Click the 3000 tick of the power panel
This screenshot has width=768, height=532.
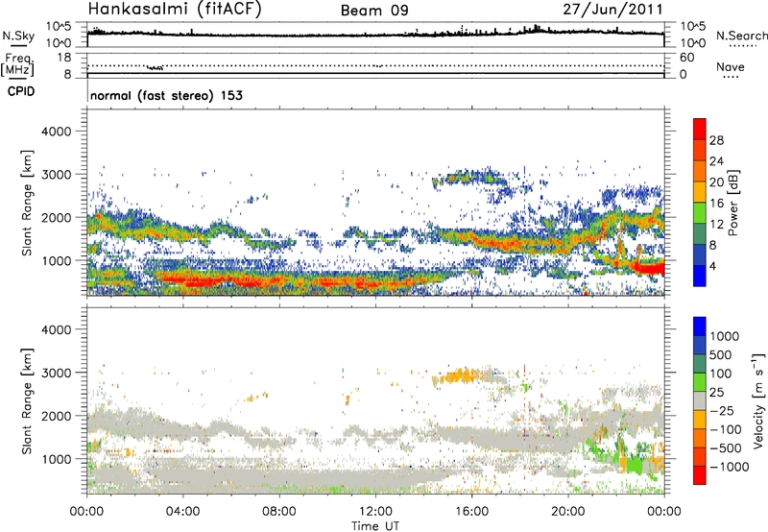click(57, 175)
